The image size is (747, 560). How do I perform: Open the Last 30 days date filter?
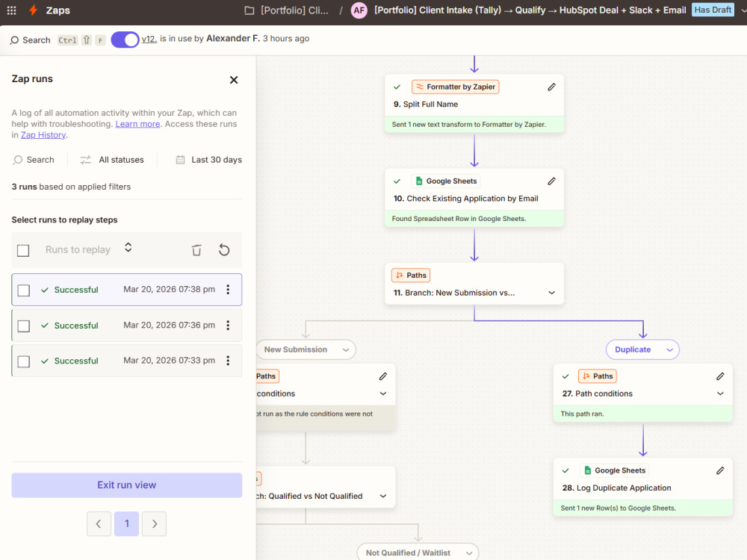click(217, 160)
